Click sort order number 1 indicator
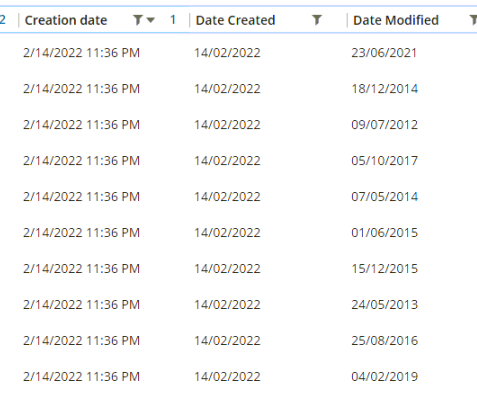The height and width of the screenshot is (397, 477). [x=173, y=20]
